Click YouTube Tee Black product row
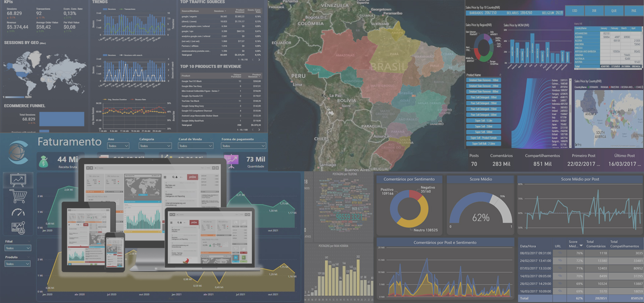 [221, 101]
